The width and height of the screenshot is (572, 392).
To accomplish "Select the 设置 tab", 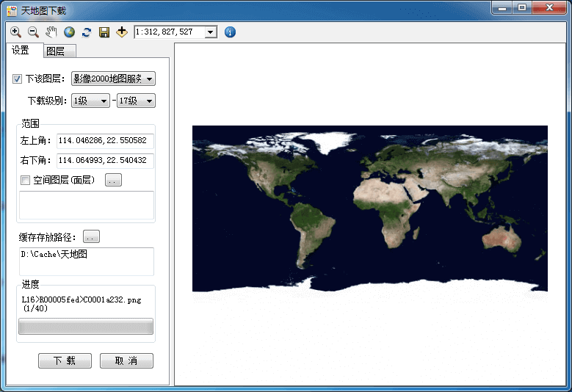I will click(x=21, y=51).
